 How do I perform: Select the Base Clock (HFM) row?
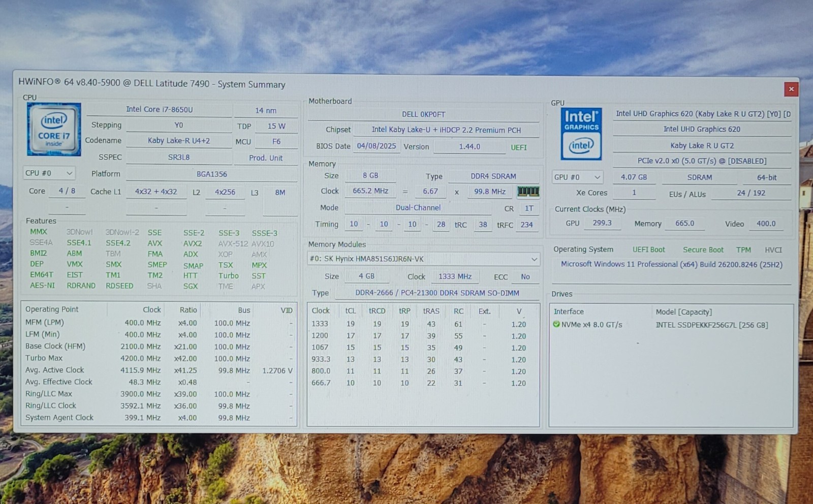click(159, 346)
